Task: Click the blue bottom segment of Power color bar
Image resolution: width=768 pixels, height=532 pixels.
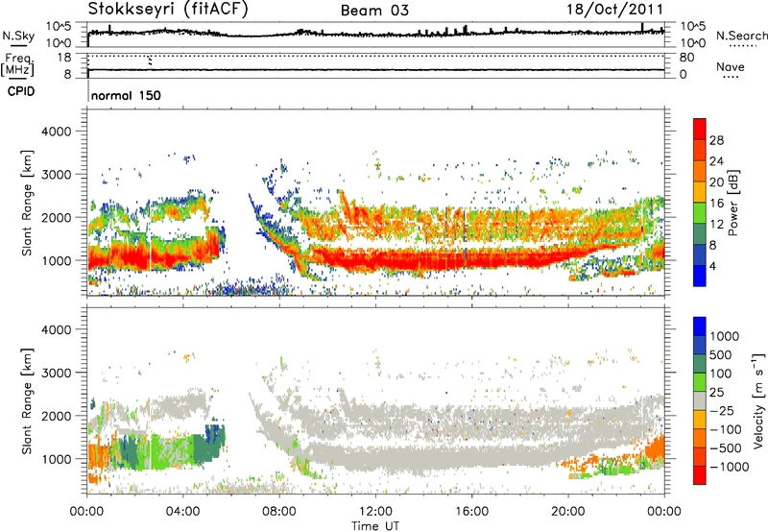Action: coord(700,276)
